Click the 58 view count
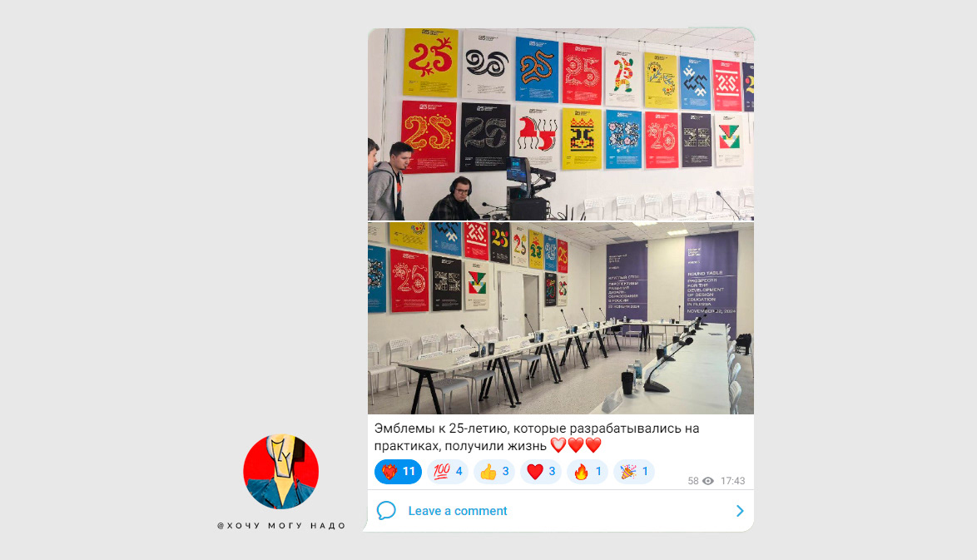The width and height of the screenshot is (977, 560). [693, 481]
